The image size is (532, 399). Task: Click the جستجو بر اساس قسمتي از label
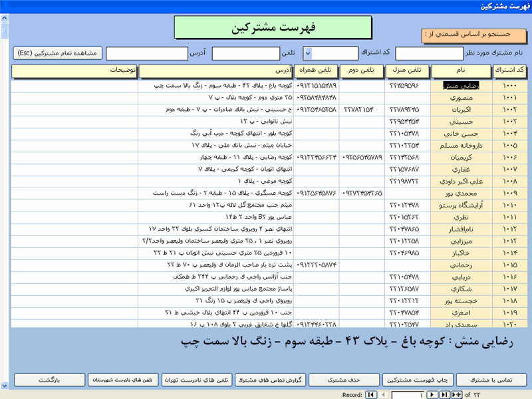tap(474, 35)
